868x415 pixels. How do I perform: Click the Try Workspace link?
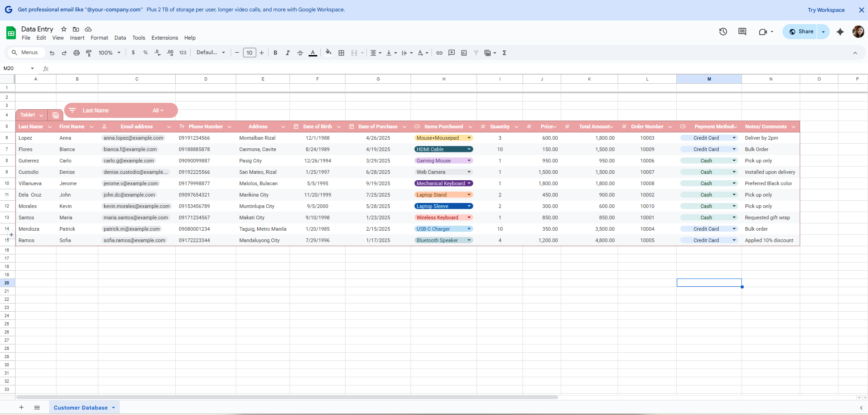click(826, 10)
